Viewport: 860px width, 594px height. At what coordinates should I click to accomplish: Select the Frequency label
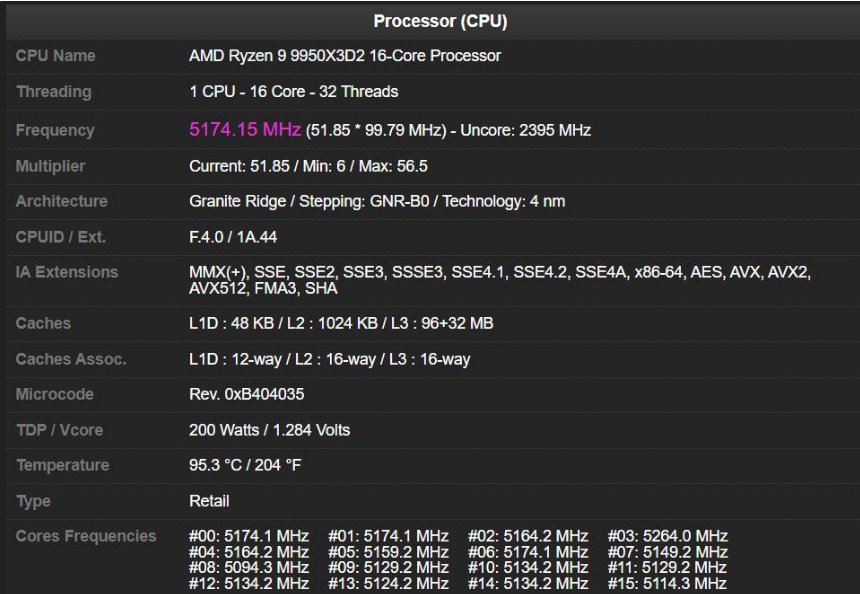[55, 130]
